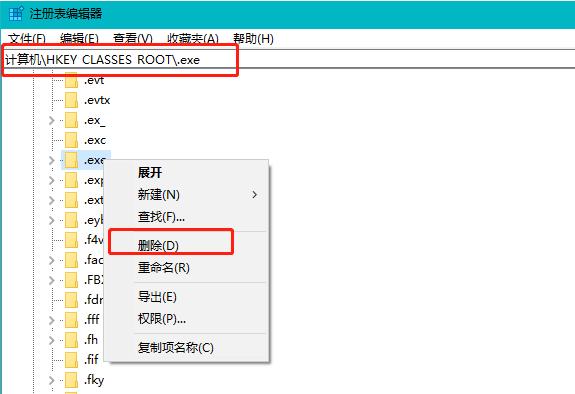Open the 编辑(E) menu
575x394 pixels.
coord(79,39)
